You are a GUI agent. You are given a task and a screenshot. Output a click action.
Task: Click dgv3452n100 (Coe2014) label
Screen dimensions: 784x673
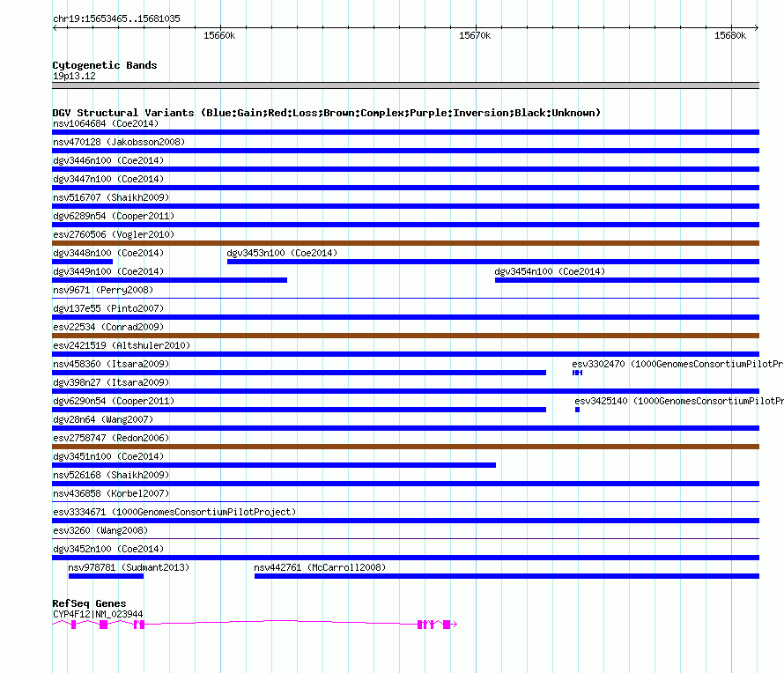[108, 549]
